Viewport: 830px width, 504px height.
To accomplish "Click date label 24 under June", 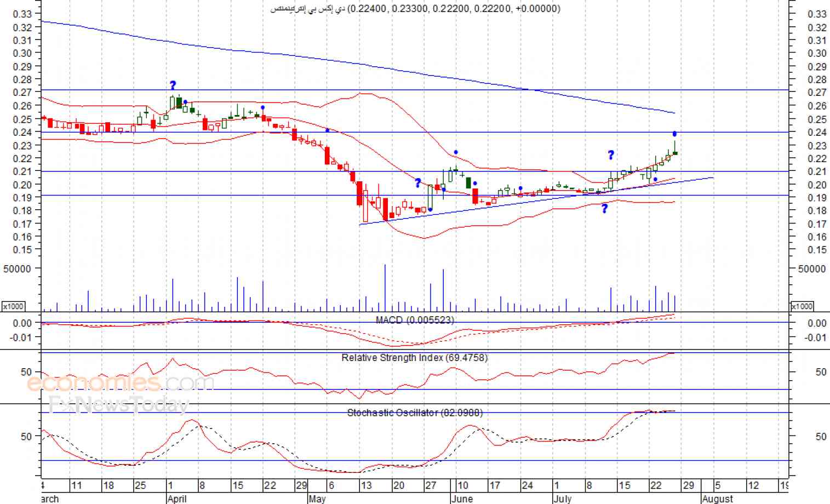I will tap(527, 485).
